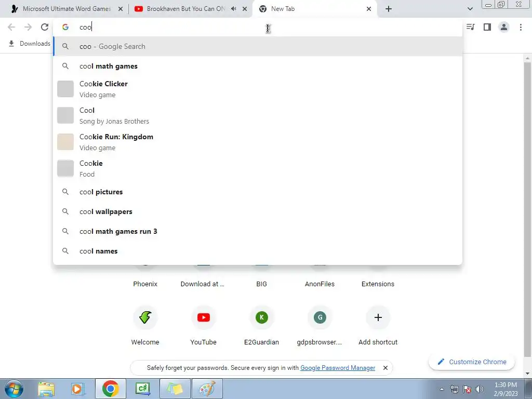Switch to Chrome in the taskbar
532x399 pixels.
[x=110, y=389]
